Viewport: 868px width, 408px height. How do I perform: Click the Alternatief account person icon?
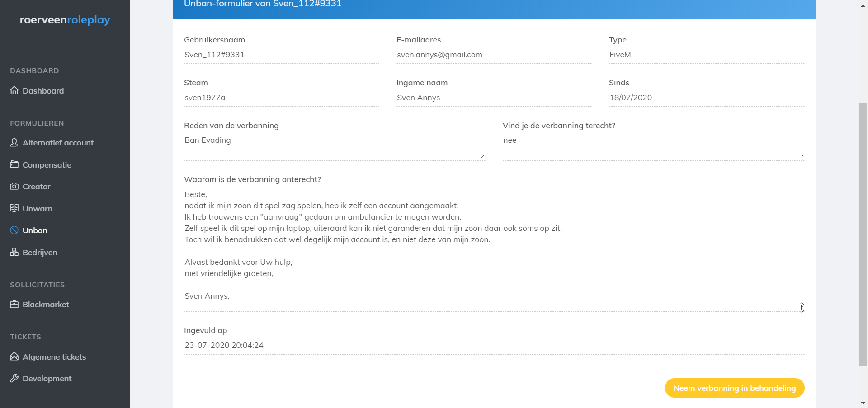point(14,143)
